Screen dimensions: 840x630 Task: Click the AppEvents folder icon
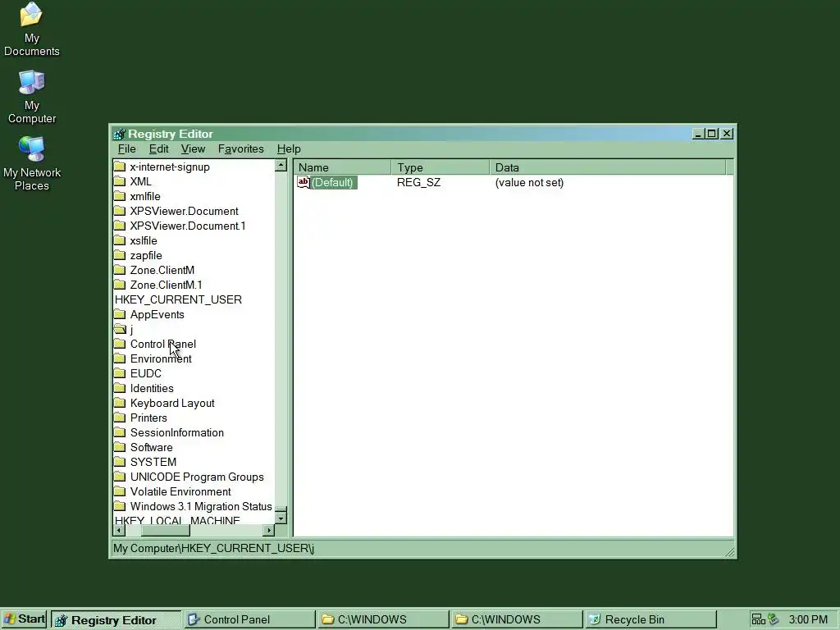(x=120, y=314)
